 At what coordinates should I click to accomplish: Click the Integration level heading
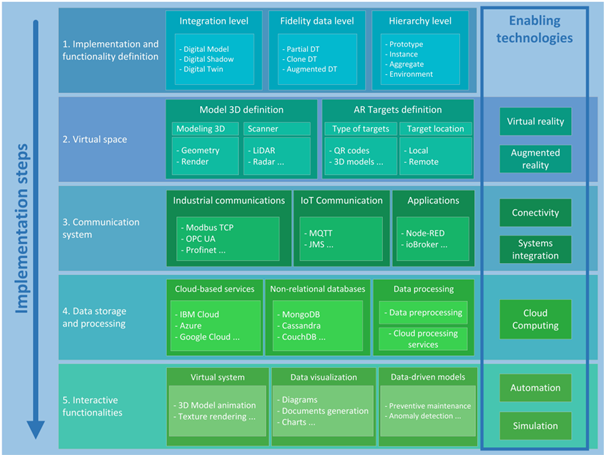[x=214, y=21]
